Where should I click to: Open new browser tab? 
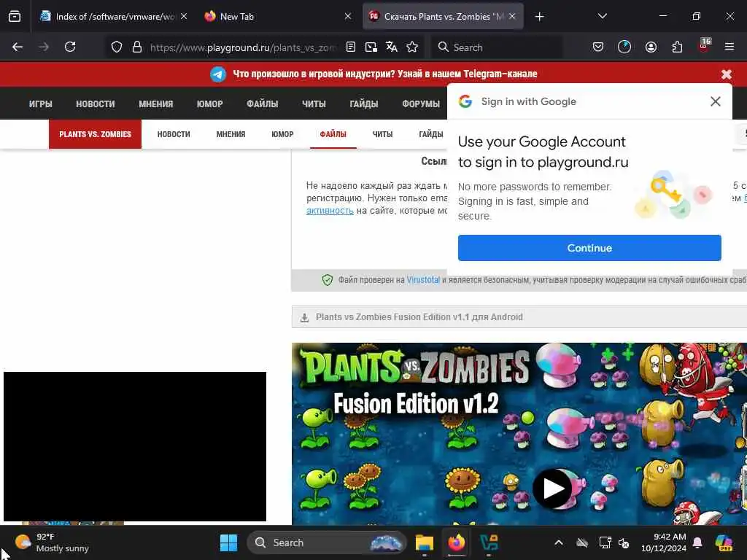(x=539, y=17)
